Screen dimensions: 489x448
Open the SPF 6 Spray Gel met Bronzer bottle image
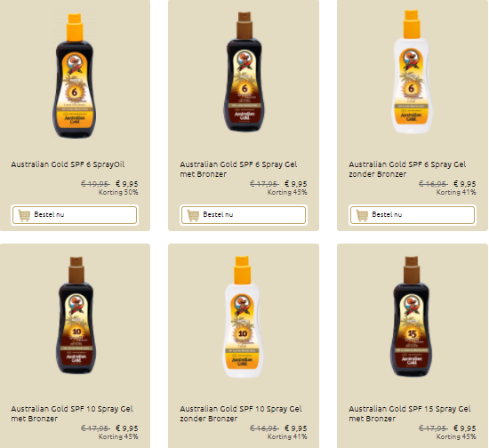(244, 72)
